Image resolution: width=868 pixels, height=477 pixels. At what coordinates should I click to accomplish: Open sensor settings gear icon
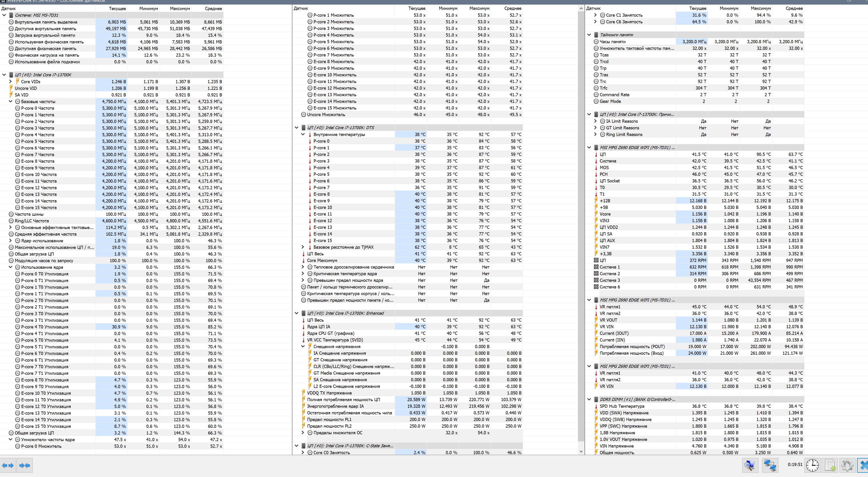(847, 465)
